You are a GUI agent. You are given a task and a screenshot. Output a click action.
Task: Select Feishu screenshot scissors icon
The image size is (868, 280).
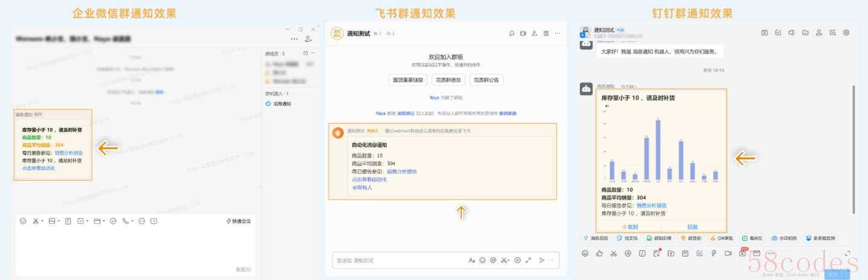[504, 260]
